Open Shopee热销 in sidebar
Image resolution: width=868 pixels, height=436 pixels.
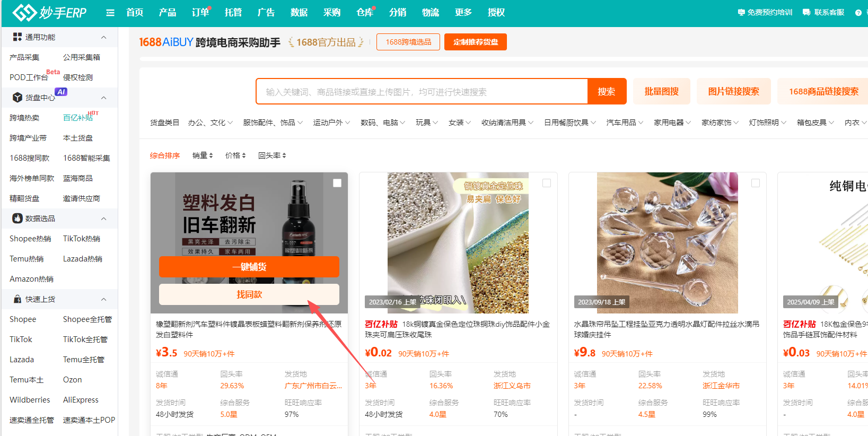(x=30, y=239)
